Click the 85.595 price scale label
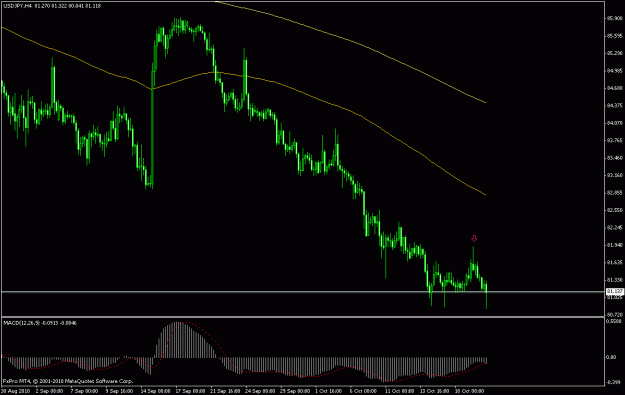This screenshot has height=395, width=625. (615, 36)
